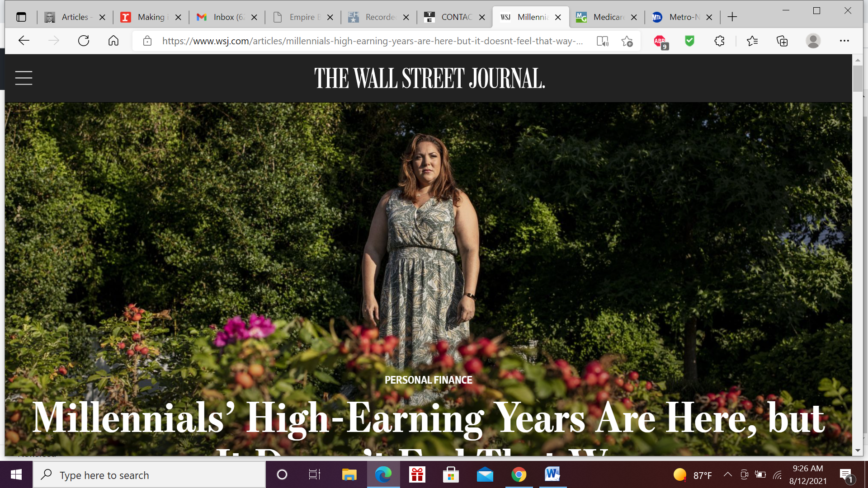Open the green shield extension icon
This screenshot has width=868, height=488.
689,41
